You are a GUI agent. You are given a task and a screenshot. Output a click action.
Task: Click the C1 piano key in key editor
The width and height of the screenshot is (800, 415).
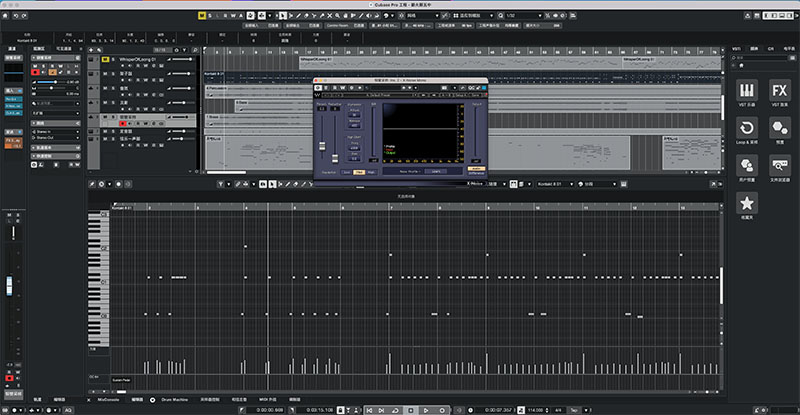click(98, 282)
